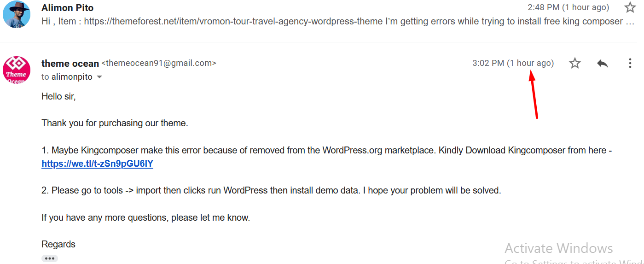Click the themeocean91@gmail.com address
The height and width of the screenshot is (264, 644).
click(159, 64)
